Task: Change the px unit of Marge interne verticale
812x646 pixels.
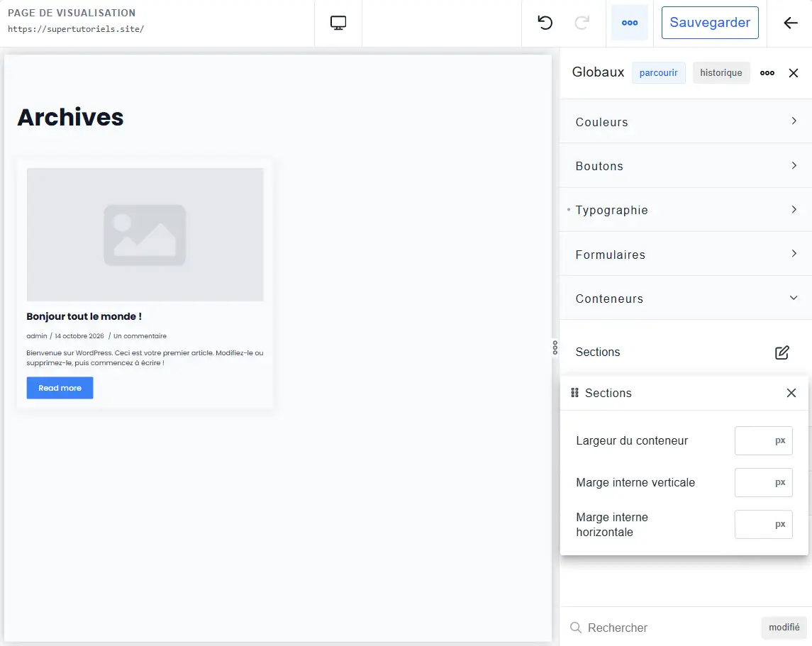Action: [x=780, y=482]
